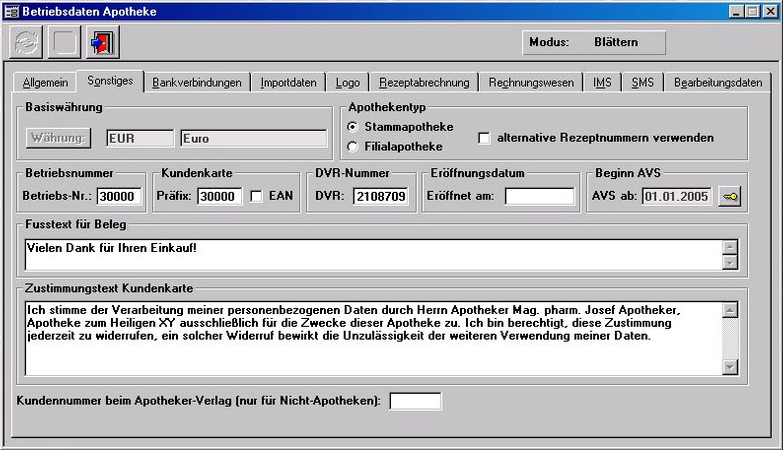Go to the Rezeptabrechnung tab

425,83
